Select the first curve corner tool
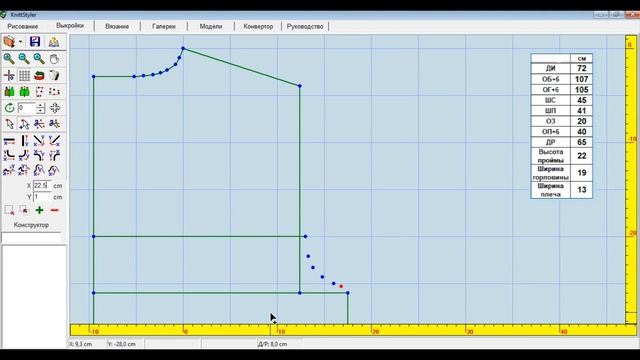Viewport: 640px width, 360px height. [9, 156]
